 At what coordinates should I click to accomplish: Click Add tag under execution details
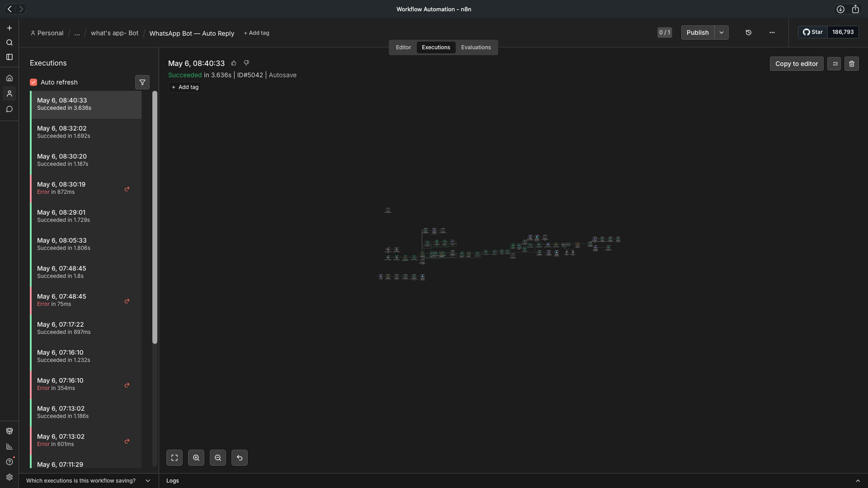point(185,87)
